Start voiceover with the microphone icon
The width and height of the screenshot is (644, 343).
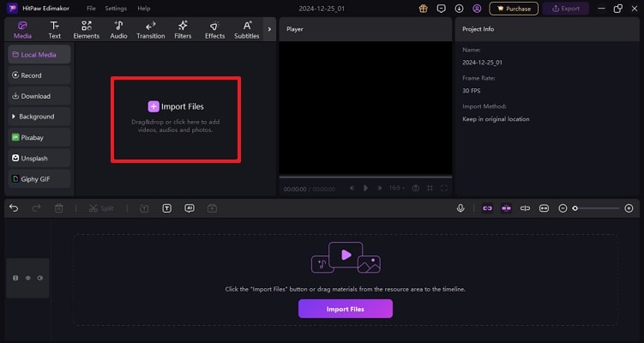coord(460,208)
